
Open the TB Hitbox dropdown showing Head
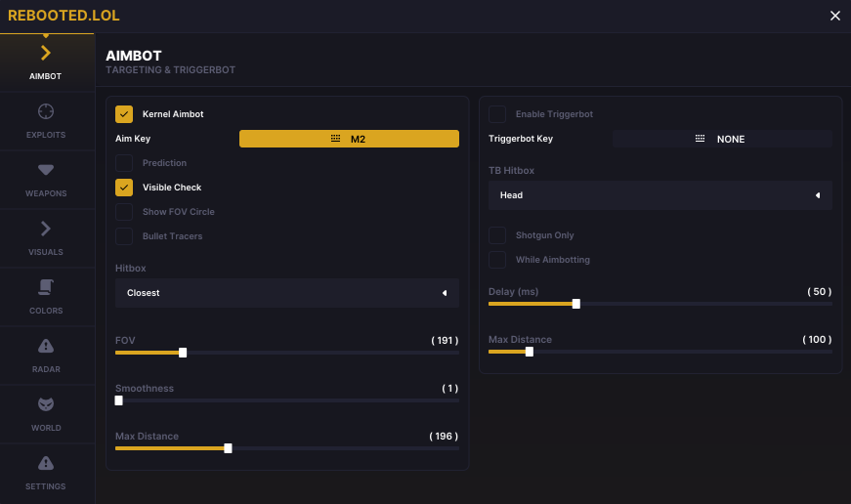[660, 195]
